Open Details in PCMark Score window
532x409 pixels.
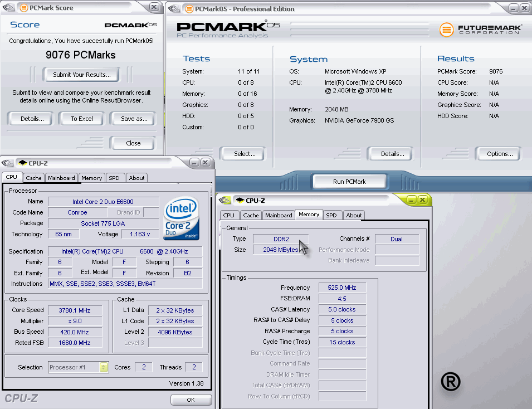click(x=30, y=119)
